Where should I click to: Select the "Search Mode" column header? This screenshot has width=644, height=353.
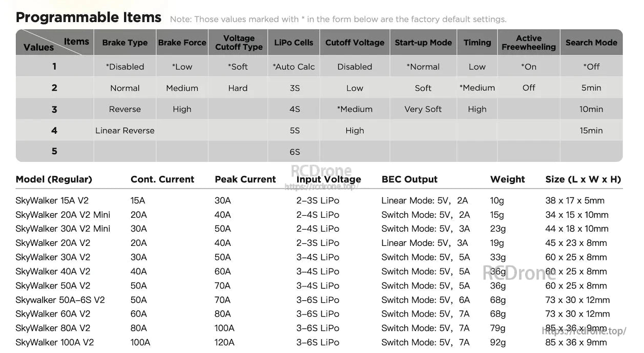[591, 43]
